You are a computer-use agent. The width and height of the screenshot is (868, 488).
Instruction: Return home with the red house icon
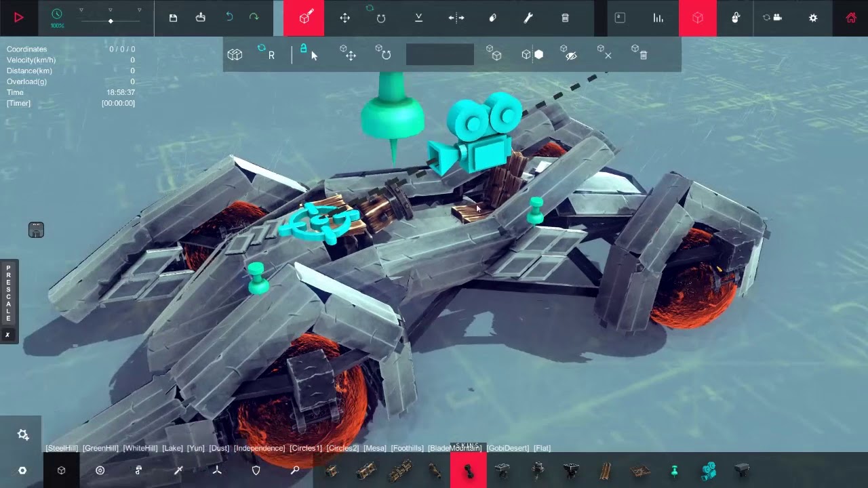[x=851, y=18]
